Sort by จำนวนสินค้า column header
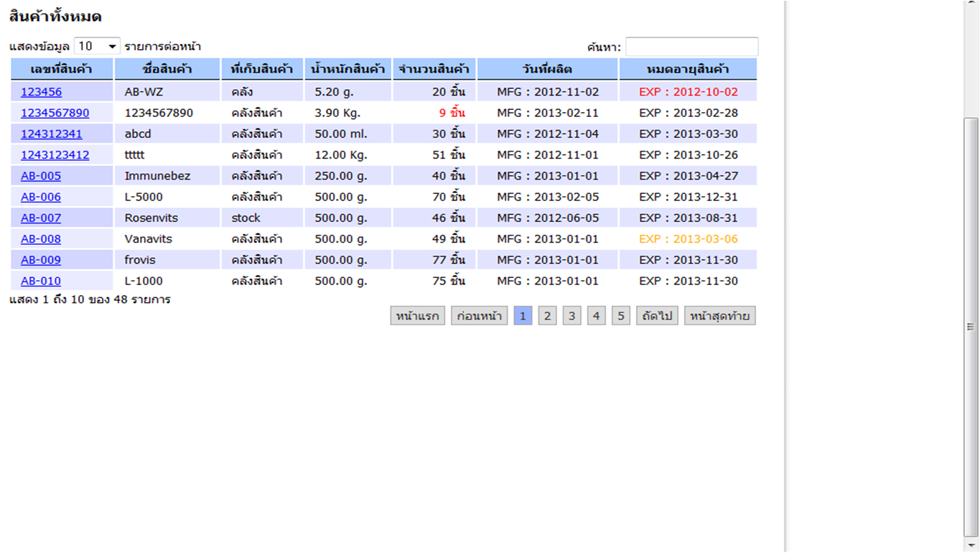Viewport: 980px width, 553px height. point(434,69)
